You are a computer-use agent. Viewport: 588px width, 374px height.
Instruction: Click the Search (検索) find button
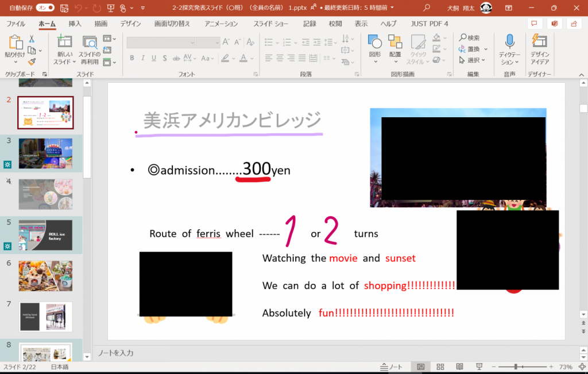click(x=470, y=37)
